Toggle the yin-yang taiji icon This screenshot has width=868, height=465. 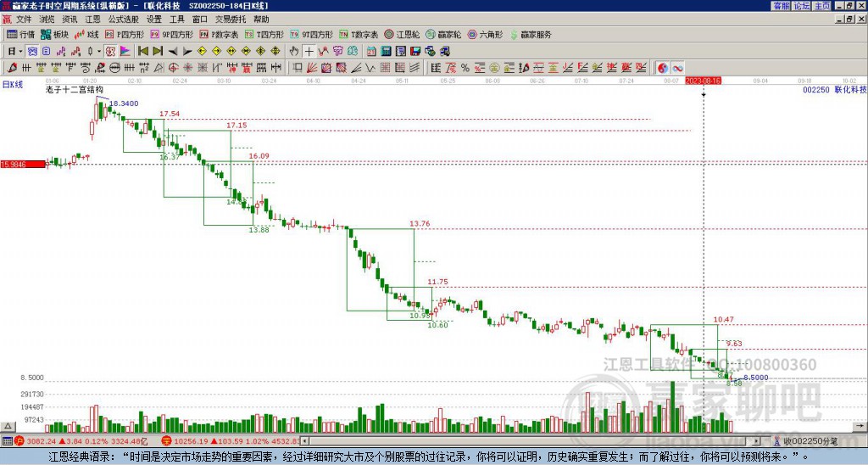662,68
